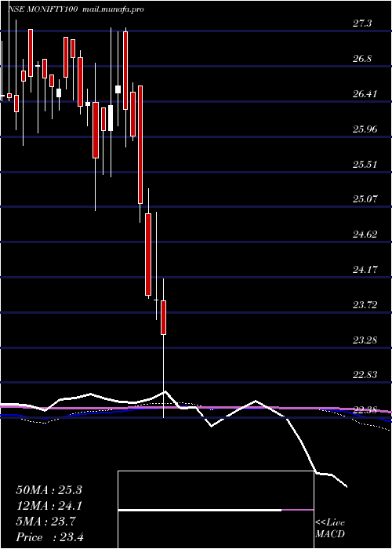This screenshot has height=549, width=392.
Task: Click the 27.3 price axis label
Action: [x=362, y=24]
